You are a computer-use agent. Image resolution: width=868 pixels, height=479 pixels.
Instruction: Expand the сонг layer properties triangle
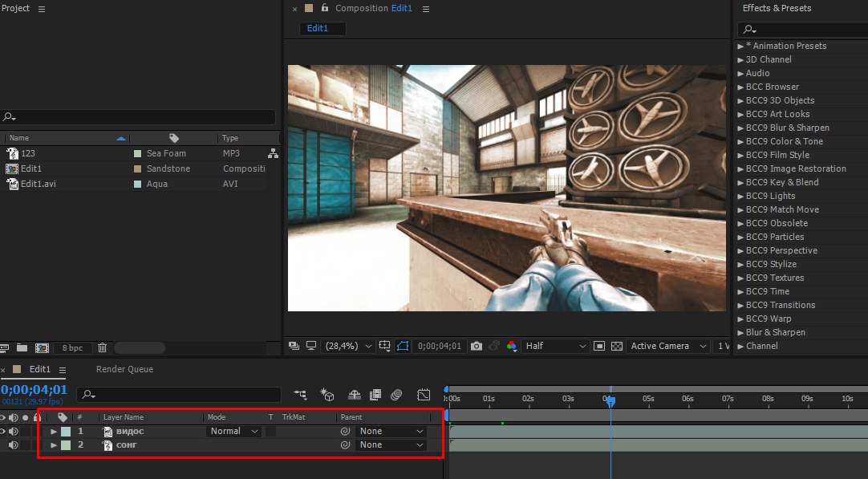pyautogui.click(x=54, y=445)
